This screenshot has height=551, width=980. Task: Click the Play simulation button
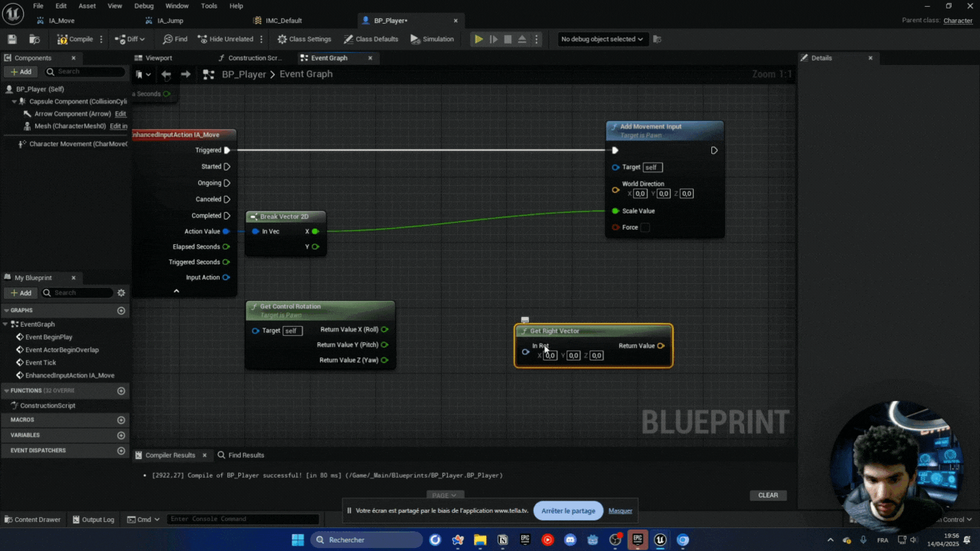(479, 39)
